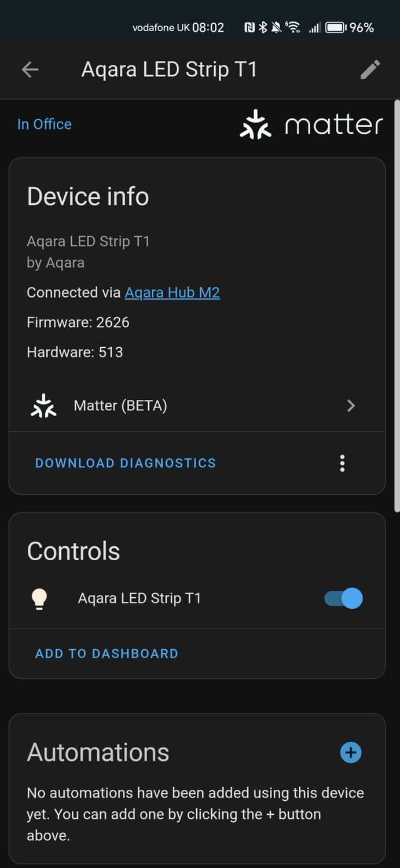Open the Matter (BETA) integration entry

[x=120, y=406]
